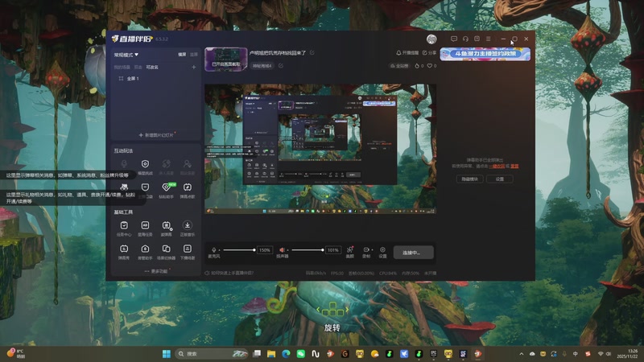Viewport: 644px width, 362px height.
Task: Click the microphone icon under 互动玩法 heading
Action: click(x=124, y=164)
